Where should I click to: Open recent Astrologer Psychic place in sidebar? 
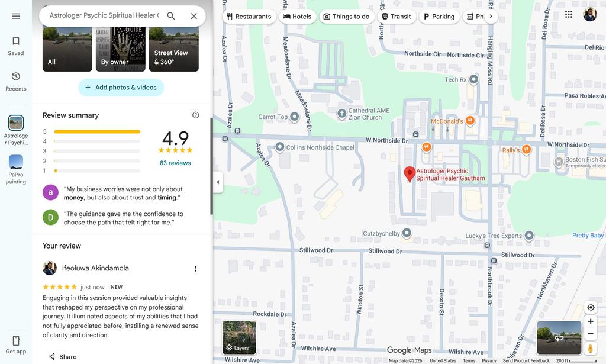[x=16, y=130]
